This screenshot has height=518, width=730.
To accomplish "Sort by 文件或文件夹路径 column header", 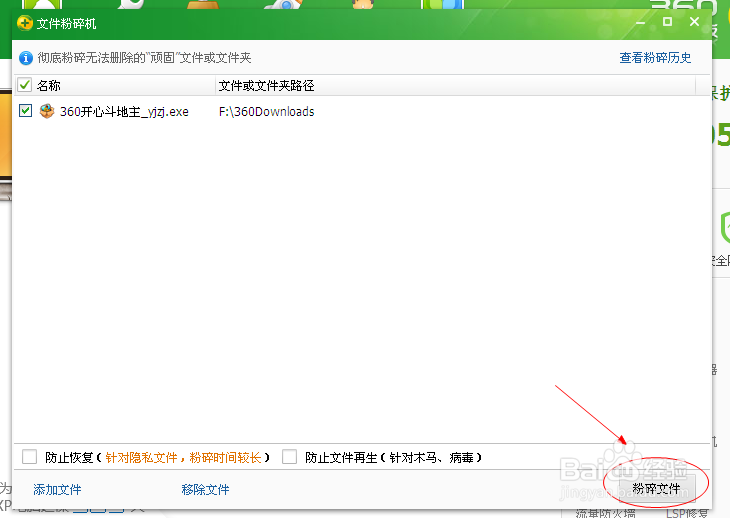I will (456, 85).
